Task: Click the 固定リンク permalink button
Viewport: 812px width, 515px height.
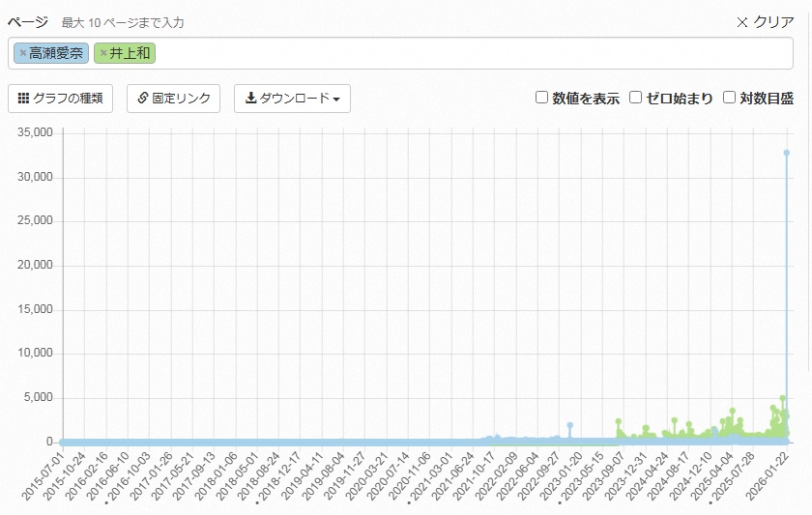Action: pos(174,99)
